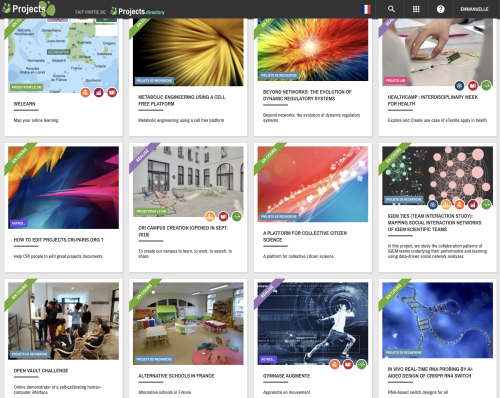Open Metabolic Engineering Using a Cell Free Platform
This screenshot has width=500, height=398.
coord(182,100)
